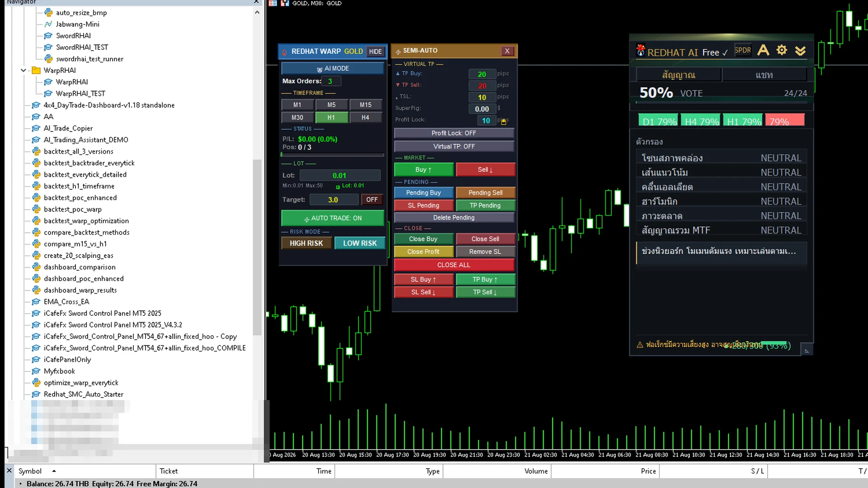868x488 pixels.
Task: Click the chart bars icon beside GOLD, M30 title
Action: point(285,3)
